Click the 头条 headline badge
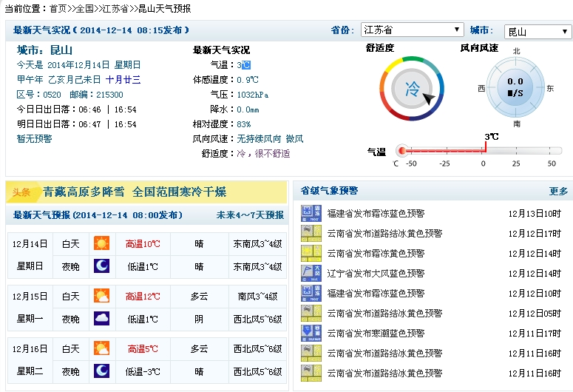573x392 pixels. click(21, 192)
